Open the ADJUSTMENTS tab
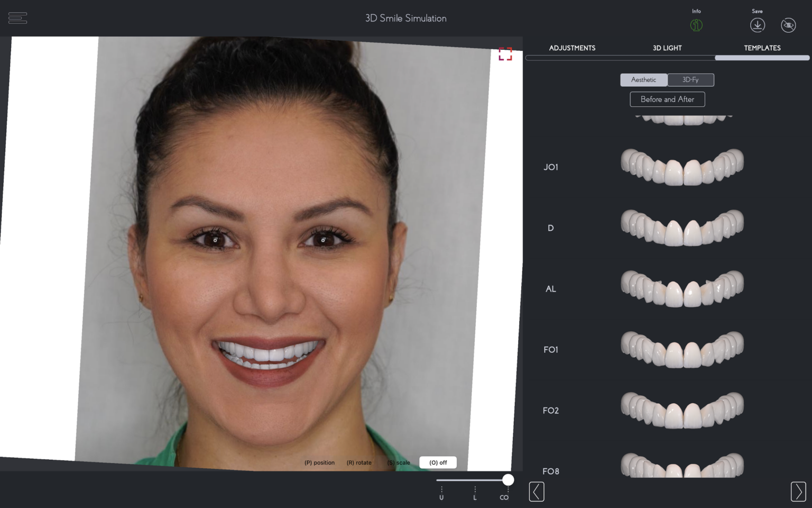The height and width of the screenshot is (508, 812). (x=572, y=48)
